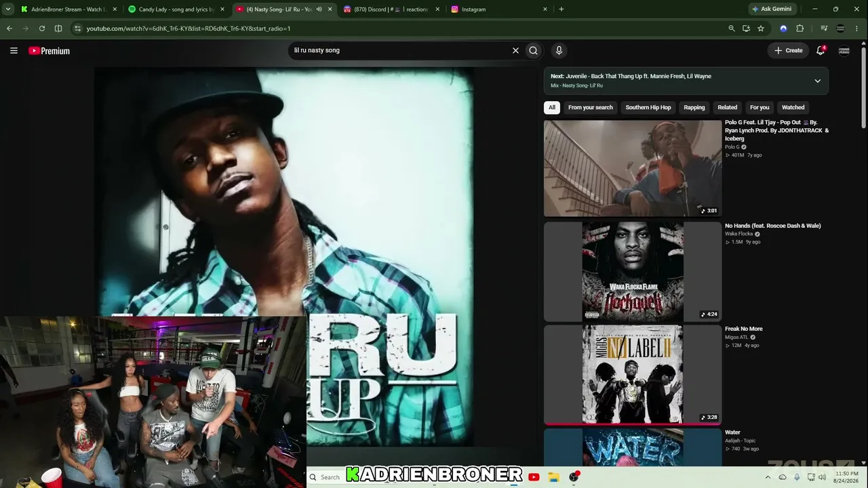Open Freak No More title link
The height and width of the screenshot is (488, 868).
coord(744,329)
